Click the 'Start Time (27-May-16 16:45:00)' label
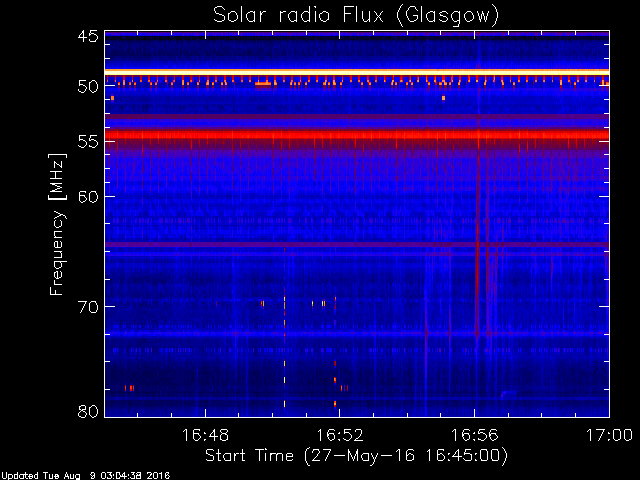 tap(356, 456)
